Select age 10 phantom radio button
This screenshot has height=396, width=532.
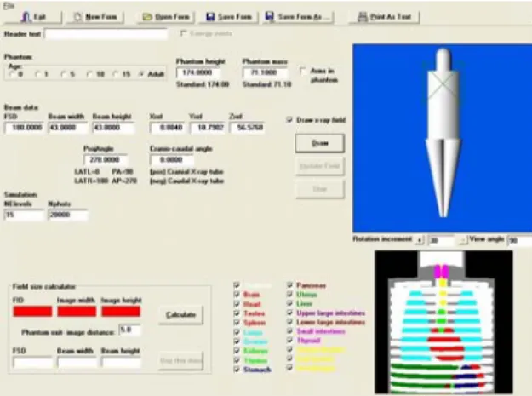click(x=90, y=74)
